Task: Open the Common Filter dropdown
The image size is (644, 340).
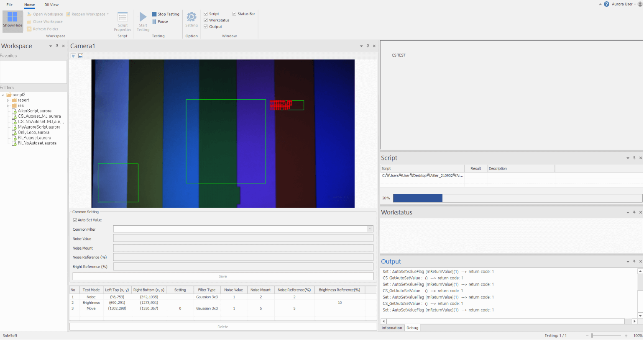Action: pyautogui.click(x=370, y=229)
